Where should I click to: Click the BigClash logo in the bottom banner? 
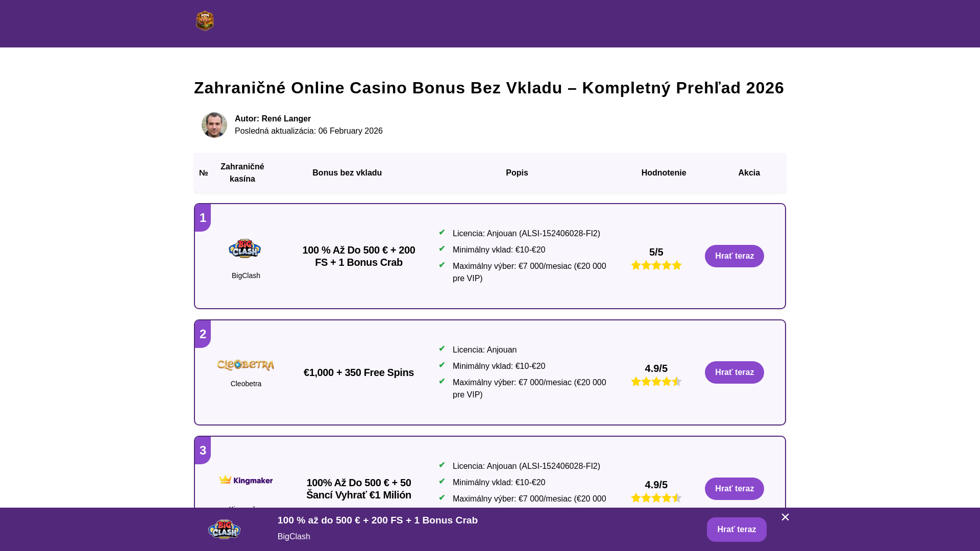click(224, 529)
